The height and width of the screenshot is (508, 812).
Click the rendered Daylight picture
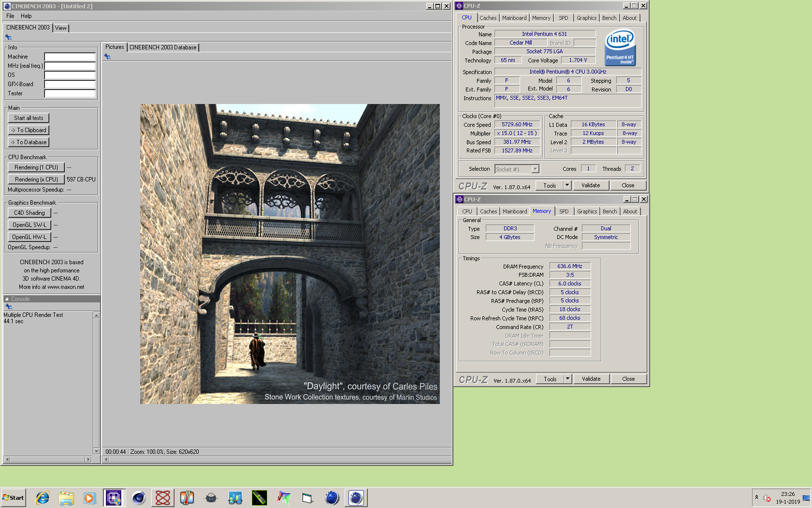(290, 254)
